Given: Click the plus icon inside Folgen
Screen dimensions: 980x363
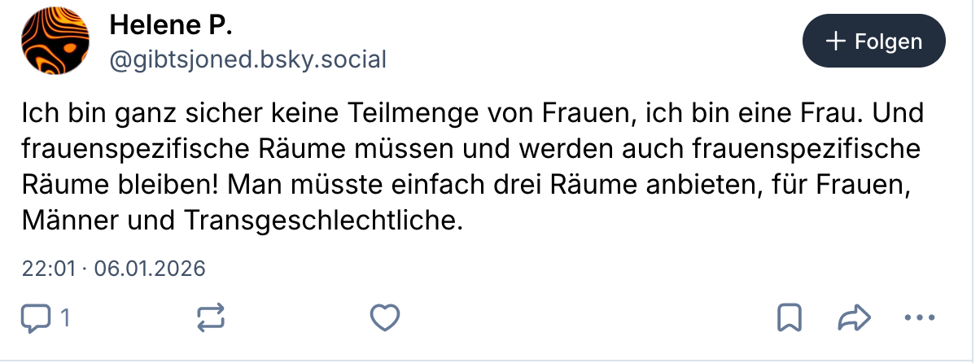Looking at the screenshot, I should coord(835,42).
